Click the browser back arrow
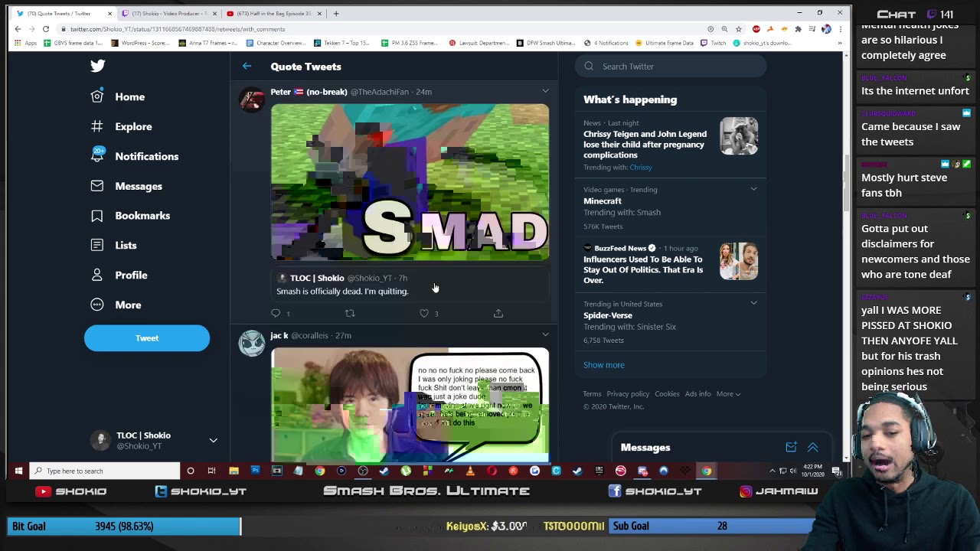The width and height of the screenshot is (980, 551). [18, 29]
